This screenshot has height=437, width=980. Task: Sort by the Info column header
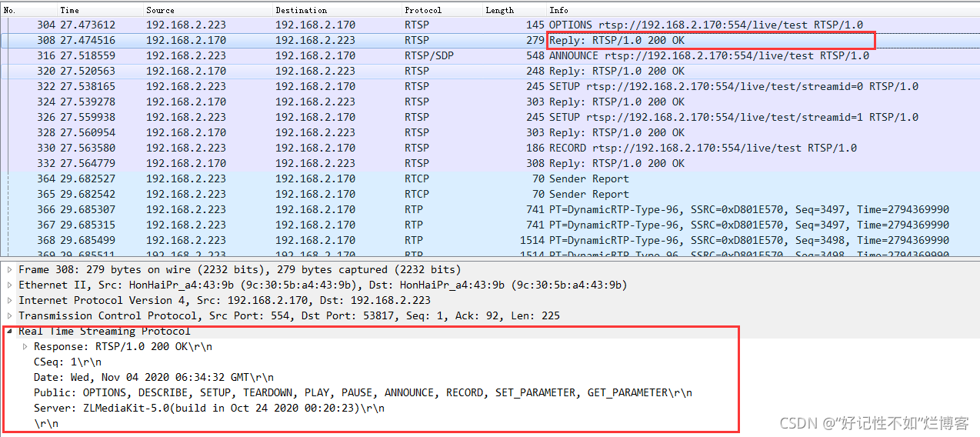762,10
